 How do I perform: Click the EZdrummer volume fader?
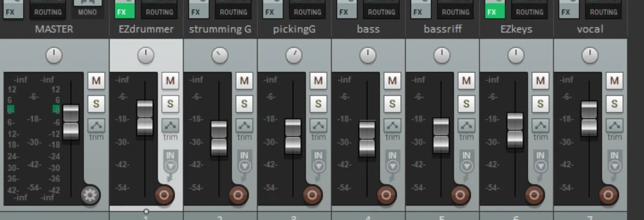(145, 118)
